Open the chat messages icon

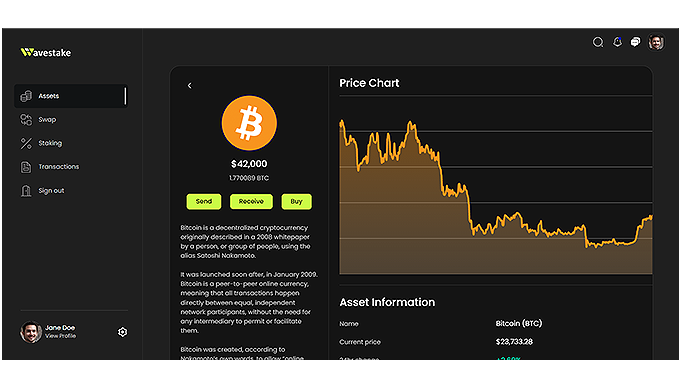[x=635, y=42]
